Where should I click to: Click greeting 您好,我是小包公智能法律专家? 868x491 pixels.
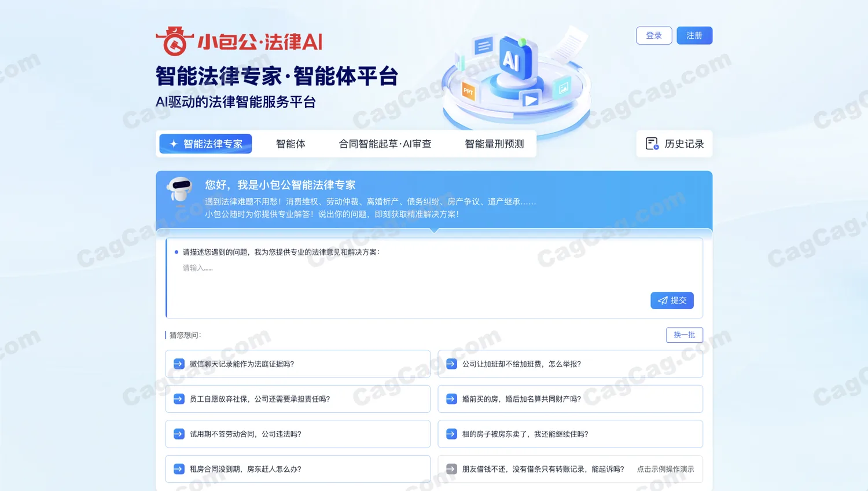pos(280,185)
